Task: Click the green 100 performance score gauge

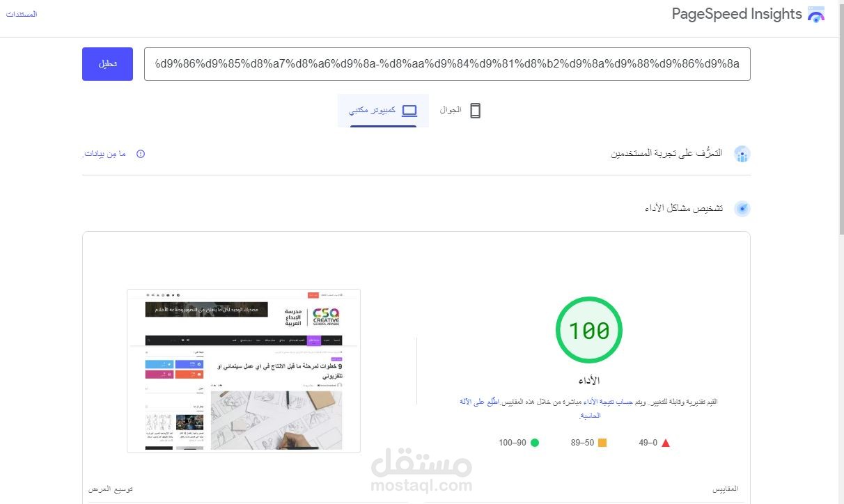Action: pyautogui.click(x=589, y=330)
